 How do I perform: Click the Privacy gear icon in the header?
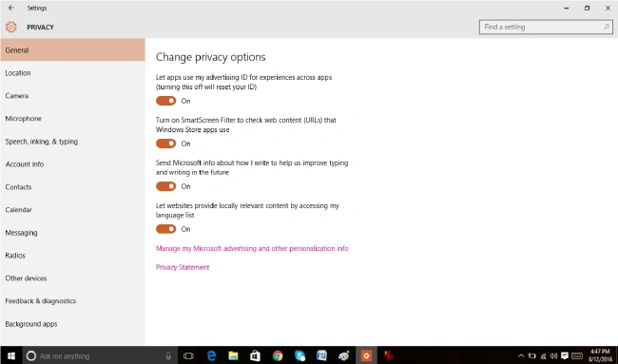click(x=11, y=27)
